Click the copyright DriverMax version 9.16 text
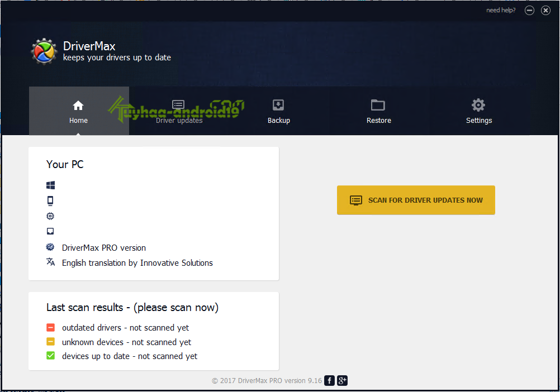 [x=267, y=381]
